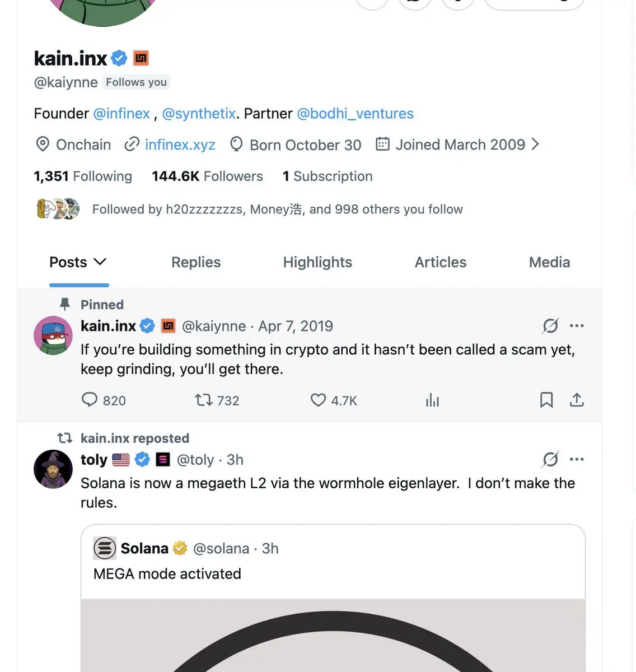
Task: Open the 144.6K Followers list
Action: click(207, 176)
